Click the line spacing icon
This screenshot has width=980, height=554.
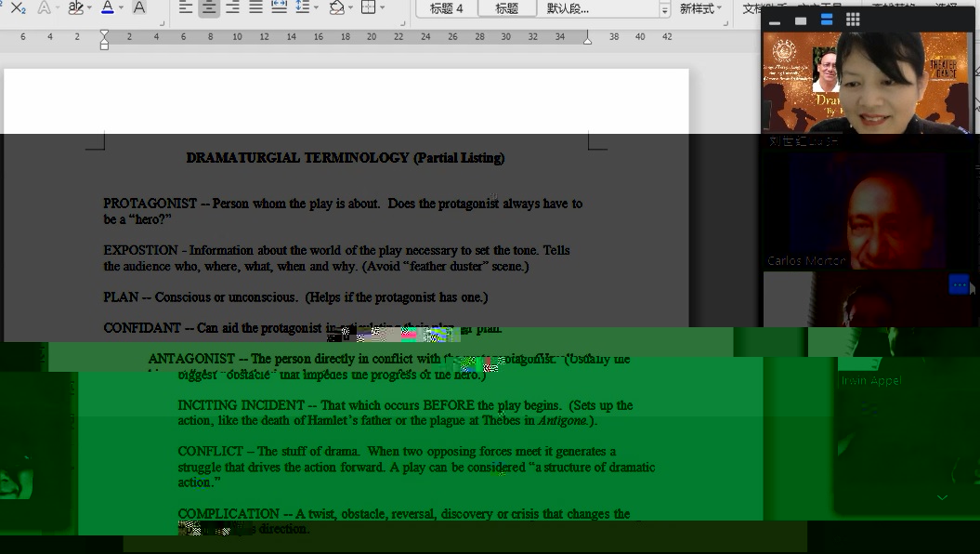[303, 7]
